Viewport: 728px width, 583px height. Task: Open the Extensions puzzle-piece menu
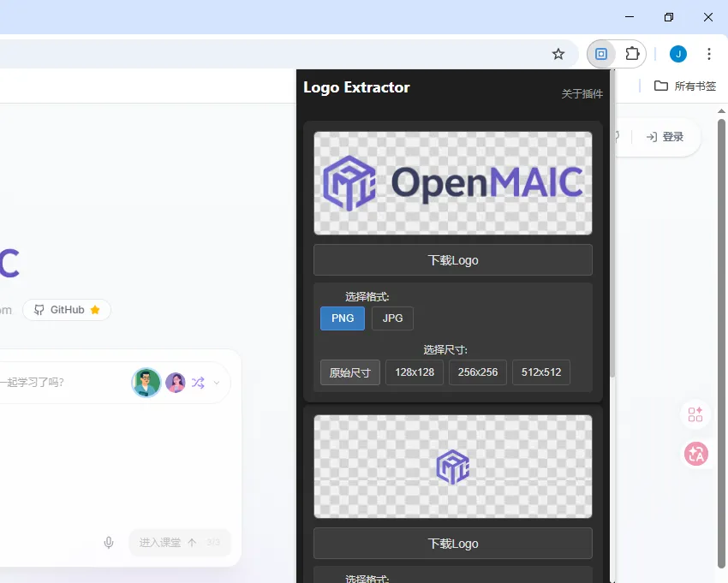pyautogui.click(x=632, y=54)
